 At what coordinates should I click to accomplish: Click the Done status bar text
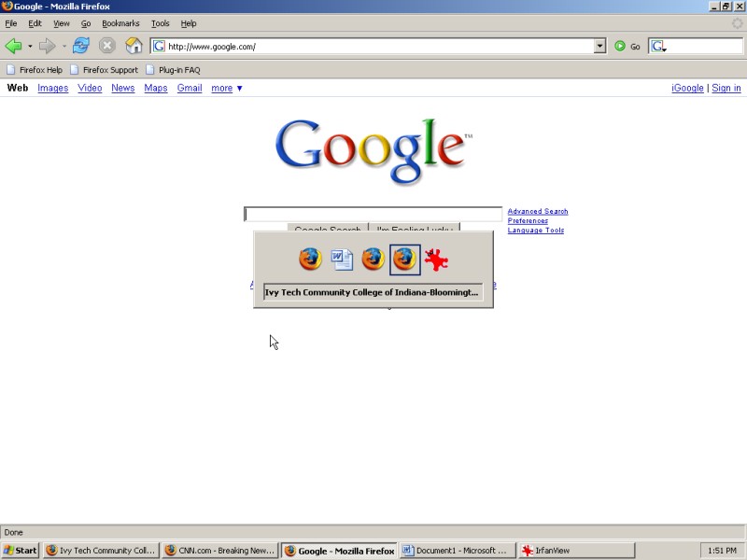coord(13,532)
